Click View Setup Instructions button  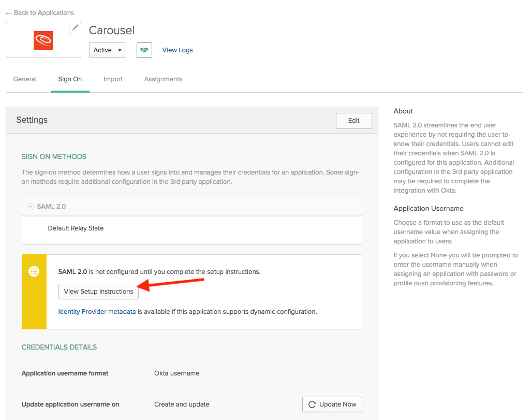tap(98, 292)
